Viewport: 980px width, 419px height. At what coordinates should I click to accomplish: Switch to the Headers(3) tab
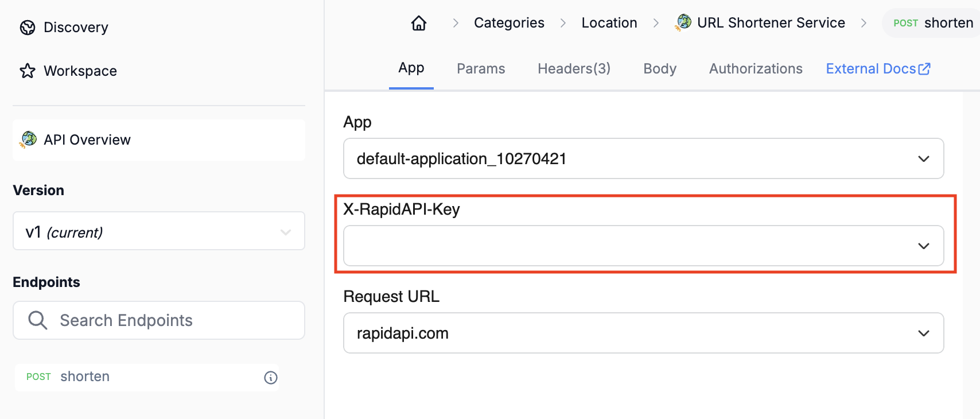tap(574, 69)
